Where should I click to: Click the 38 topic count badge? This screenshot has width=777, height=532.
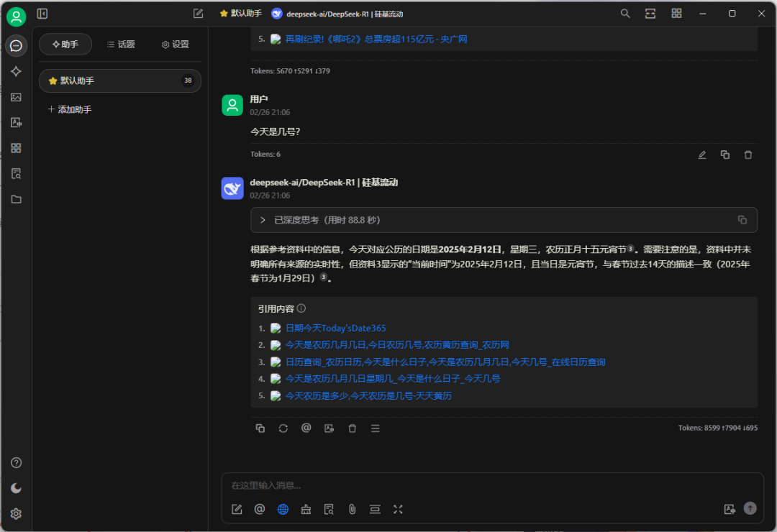pyautogui.click(x=188, y=81)
